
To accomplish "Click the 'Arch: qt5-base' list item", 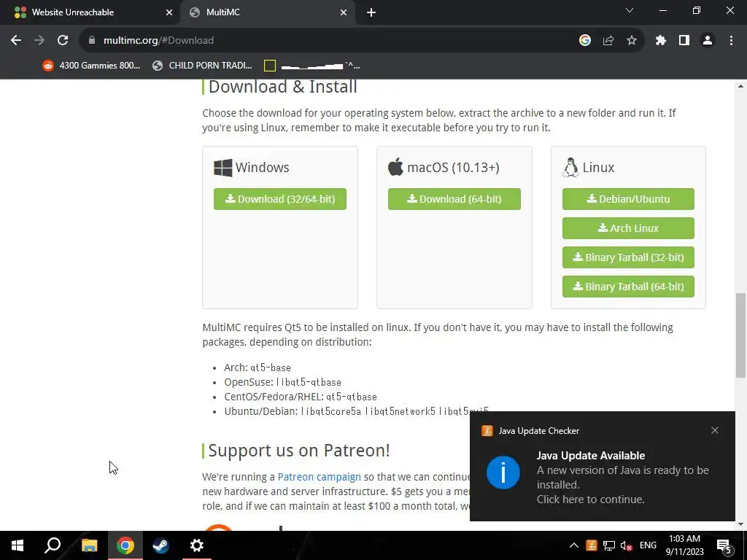I will coord(258,367).
